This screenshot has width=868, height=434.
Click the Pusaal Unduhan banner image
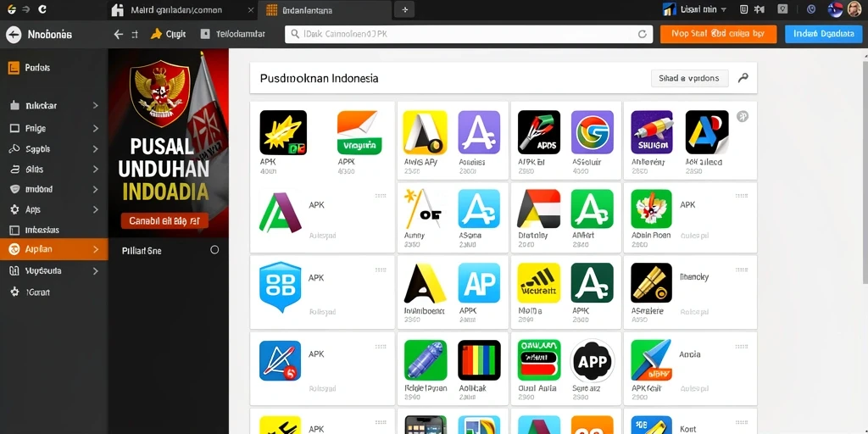(169, 142)
